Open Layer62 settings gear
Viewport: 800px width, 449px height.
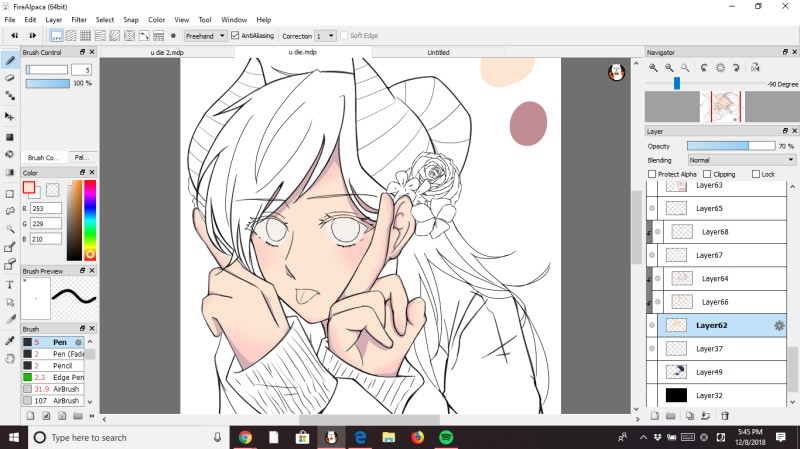click(779, 326)
